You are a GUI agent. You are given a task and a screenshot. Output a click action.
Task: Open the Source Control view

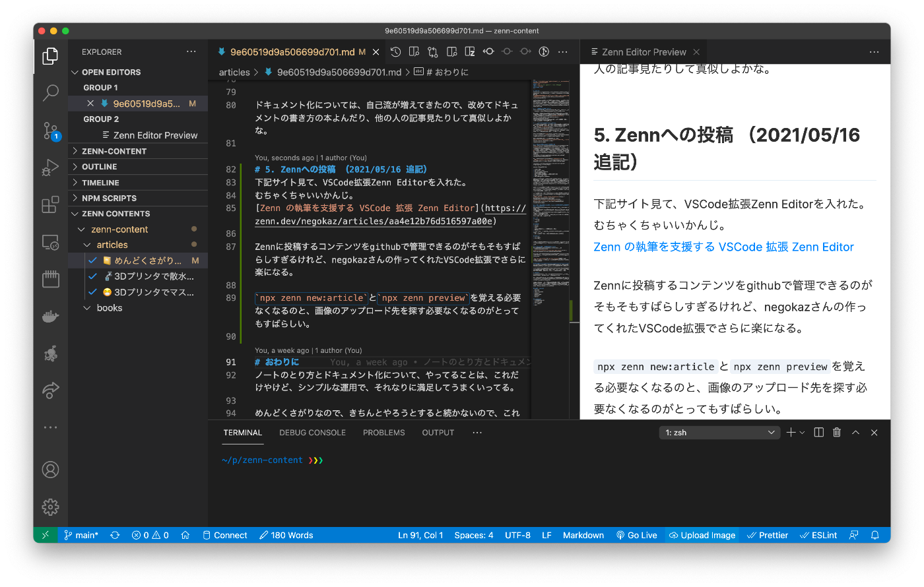(x=50, y=131)
